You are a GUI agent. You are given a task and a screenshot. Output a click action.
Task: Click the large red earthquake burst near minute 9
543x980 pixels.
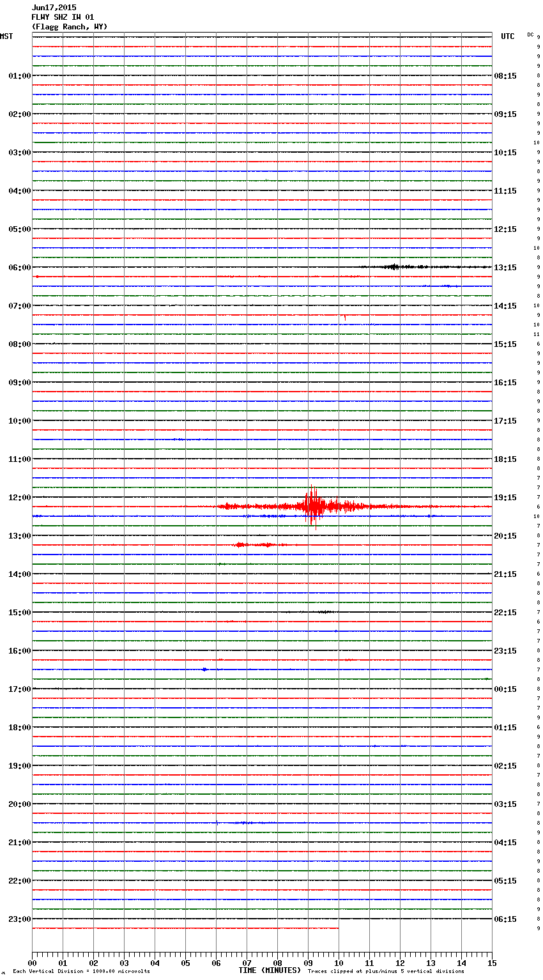[314, 507]
